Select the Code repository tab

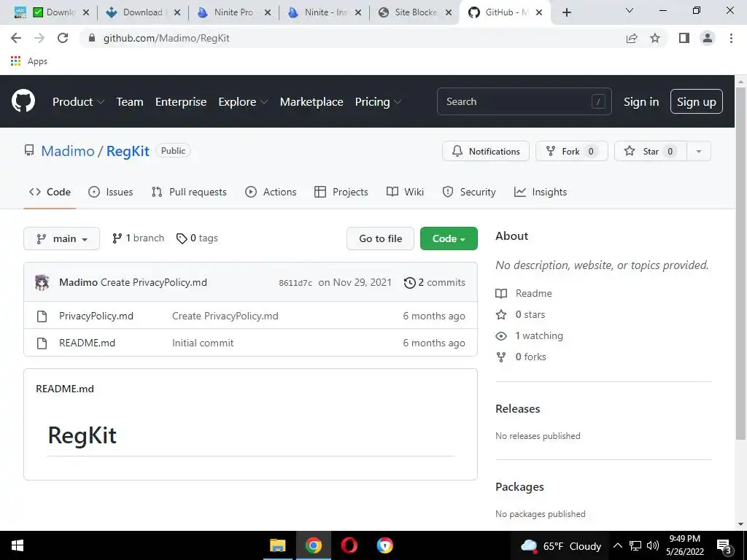pyautogui.click(x=50, y=192)
